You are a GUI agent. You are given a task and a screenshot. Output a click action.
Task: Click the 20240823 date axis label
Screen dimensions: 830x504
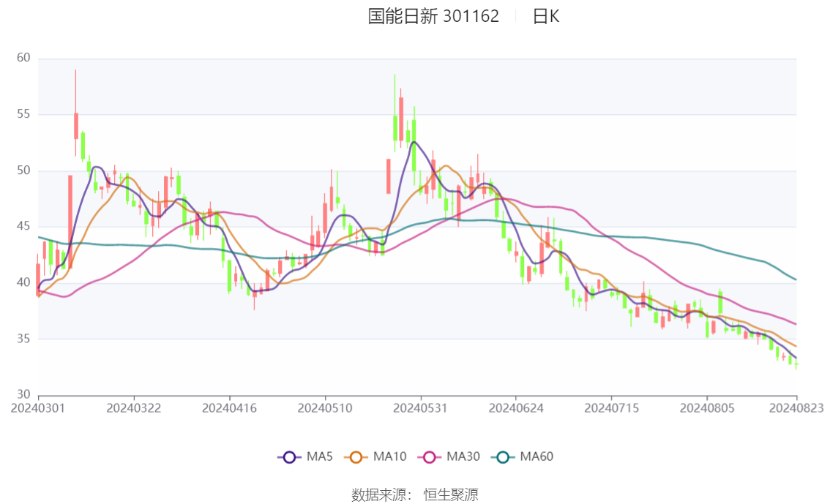click(796, 408)
